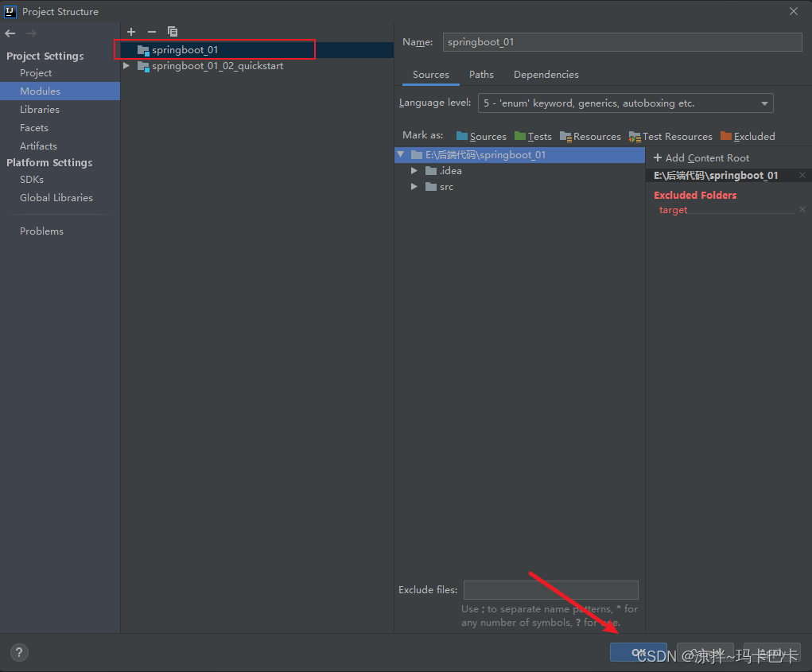Remove content root E:\后端代码\springboot_01
This screenshot has width=812, height=672.
tap(802, 175)
